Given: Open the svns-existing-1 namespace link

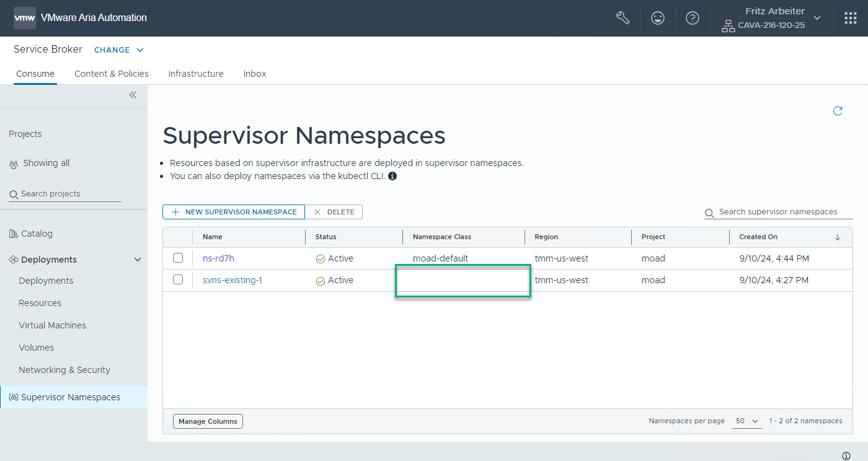Looking at the screenshot, I should pos(232,280).
